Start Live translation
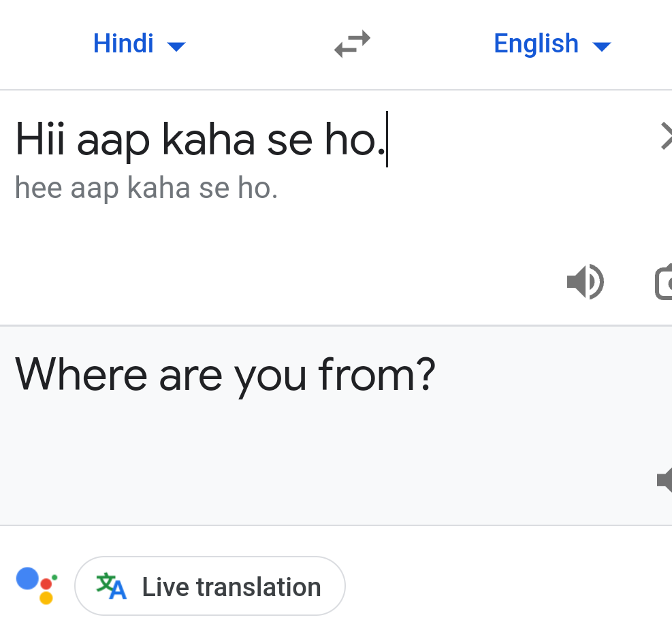Image resolution: width=672 pixels, height=624 pixels. [x=210, y=586]
